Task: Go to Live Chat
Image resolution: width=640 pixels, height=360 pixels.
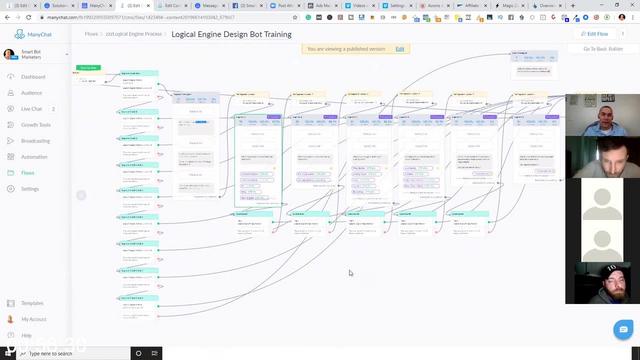Action: point(31,109)
